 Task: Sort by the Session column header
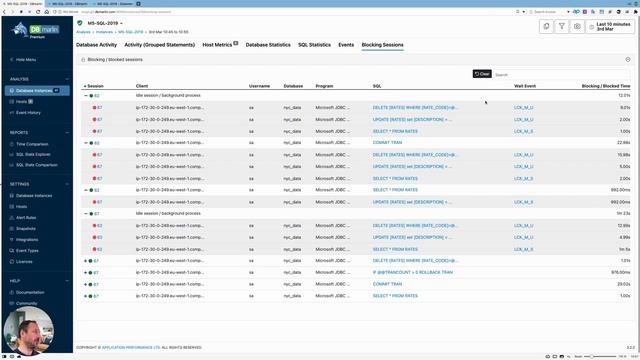[x=95, y=86]
